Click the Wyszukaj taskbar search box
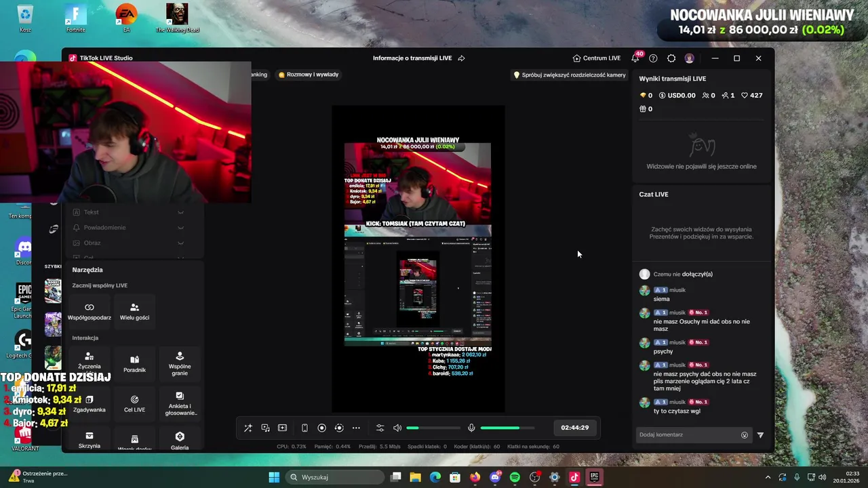Screen dimensions: 868x488 click(x=336, y=477)
